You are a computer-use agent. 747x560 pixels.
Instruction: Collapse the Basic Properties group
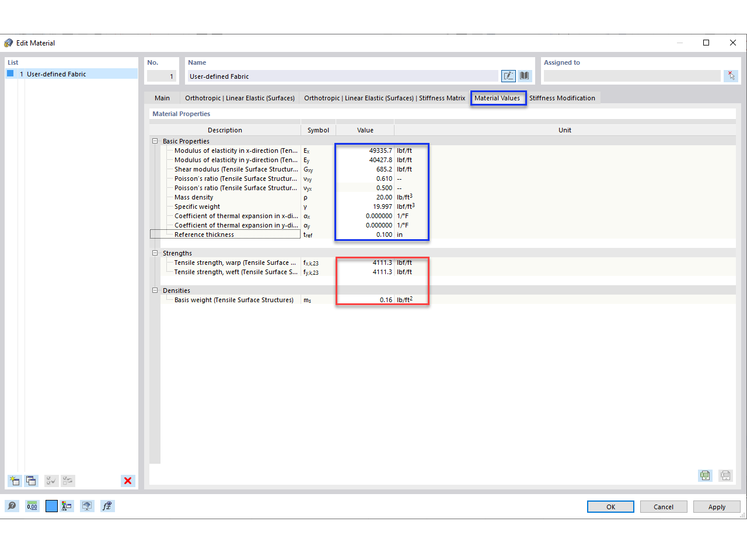[x=155, y=141]
